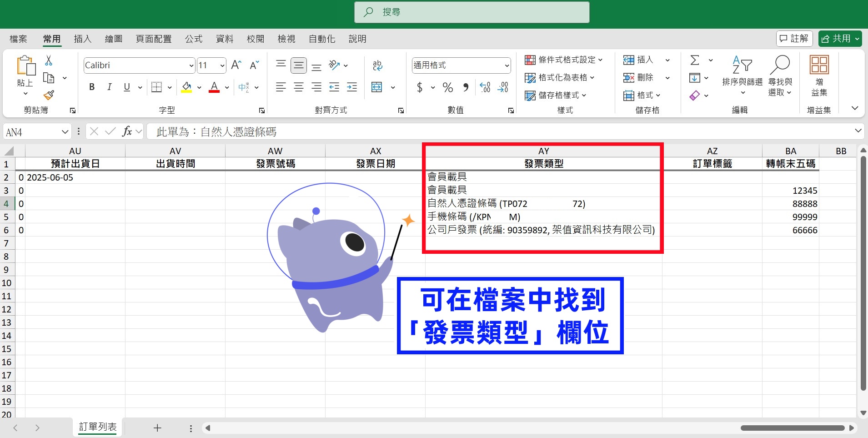Switch to the 自動化 tab
The width and height of the screenshot is (868, 438).
click(x=322, y=39)
